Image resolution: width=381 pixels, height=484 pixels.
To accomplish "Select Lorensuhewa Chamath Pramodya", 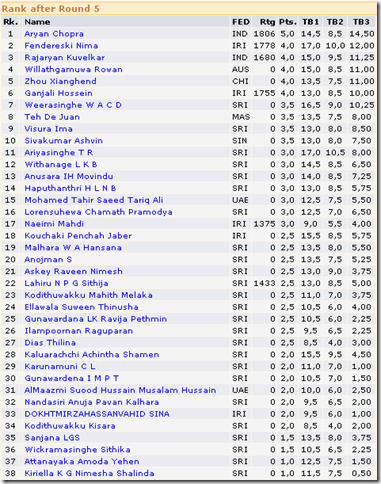I will point(98,212).
